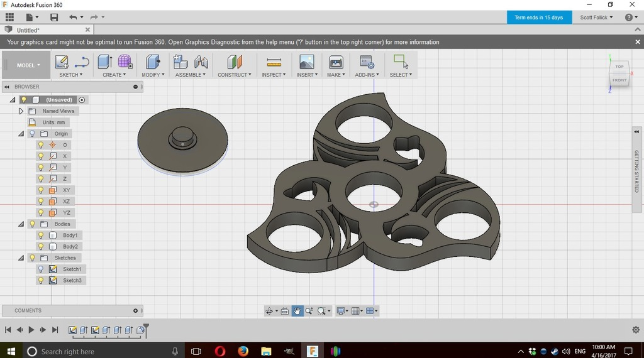Click the Create Form sculpt icon
Screen dimensions: 644x358
[x=125, y=62]
